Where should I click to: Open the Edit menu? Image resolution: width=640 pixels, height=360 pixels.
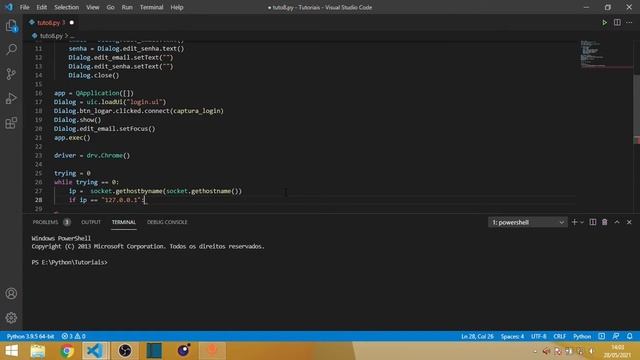click(42, 7)
